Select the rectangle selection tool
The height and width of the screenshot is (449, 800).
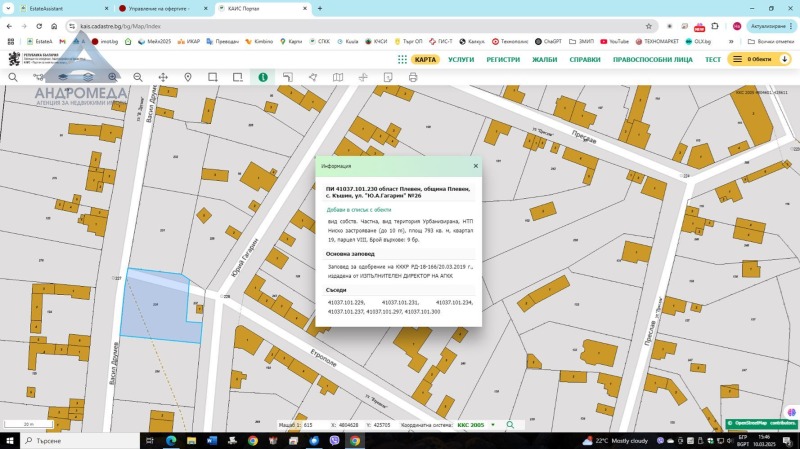click(213, 77)
